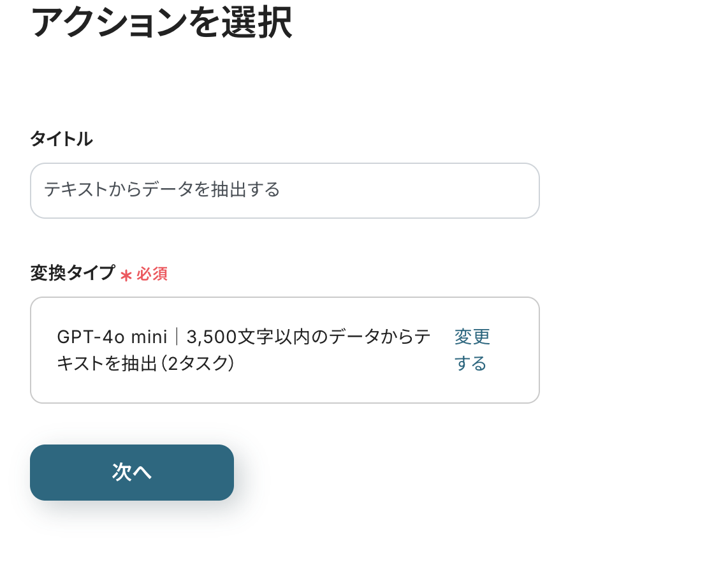Click the red 必須 marker text

152,274
